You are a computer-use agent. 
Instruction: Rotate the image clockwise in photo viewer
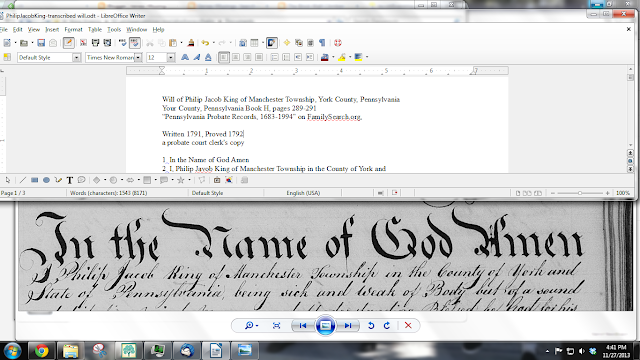click(387, 325)
